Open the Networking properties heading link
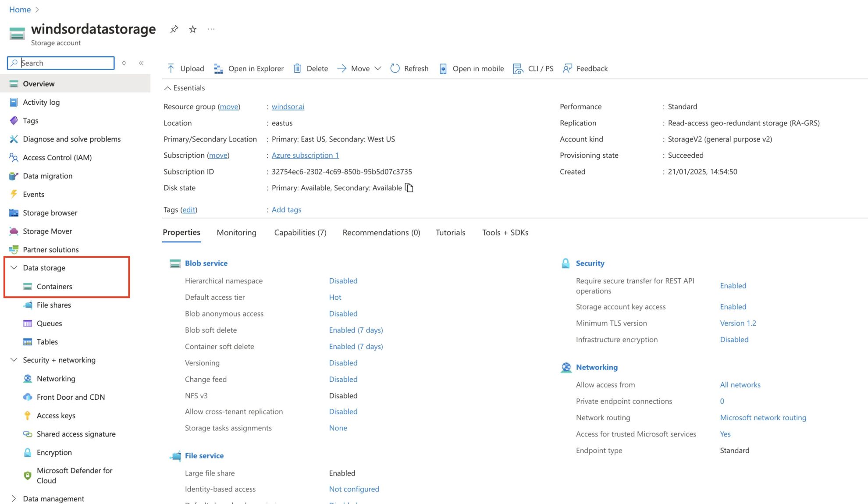 [x=597, y=367]
